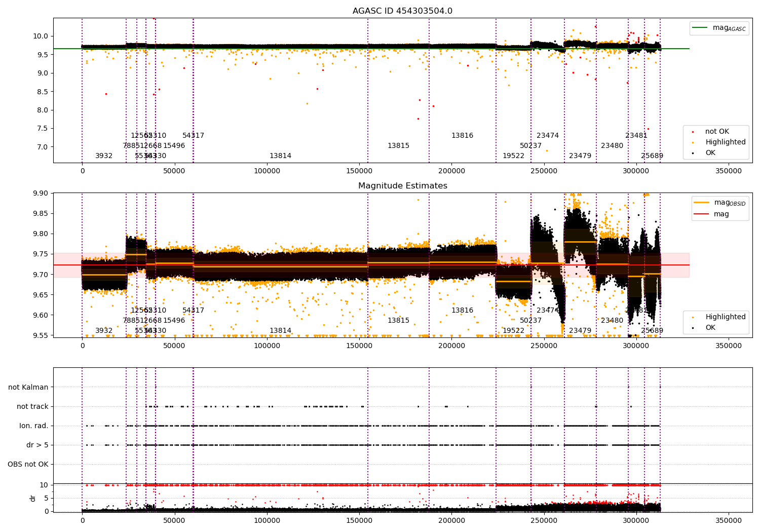The width and height of the screenshot is (760, 532).
Task: Click the 9.55 y-axis tick in middle plot
Action: coord(41,335)
